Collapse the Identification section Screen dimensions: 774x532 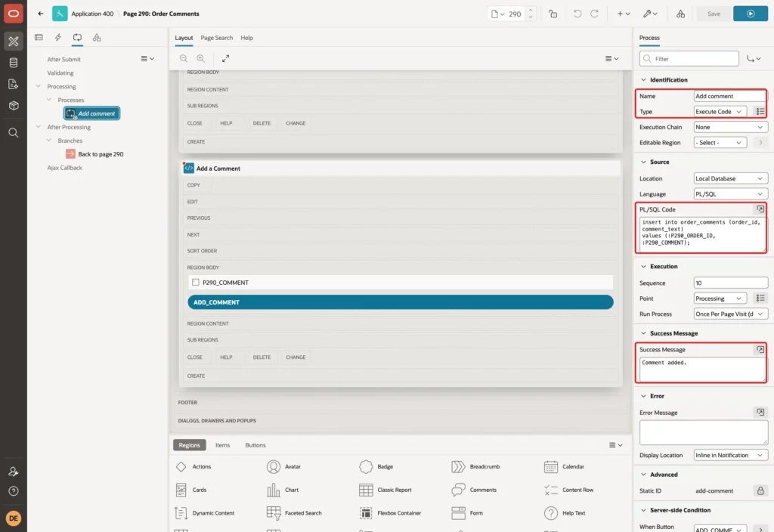pyautogui.click(x=643, y=79)
